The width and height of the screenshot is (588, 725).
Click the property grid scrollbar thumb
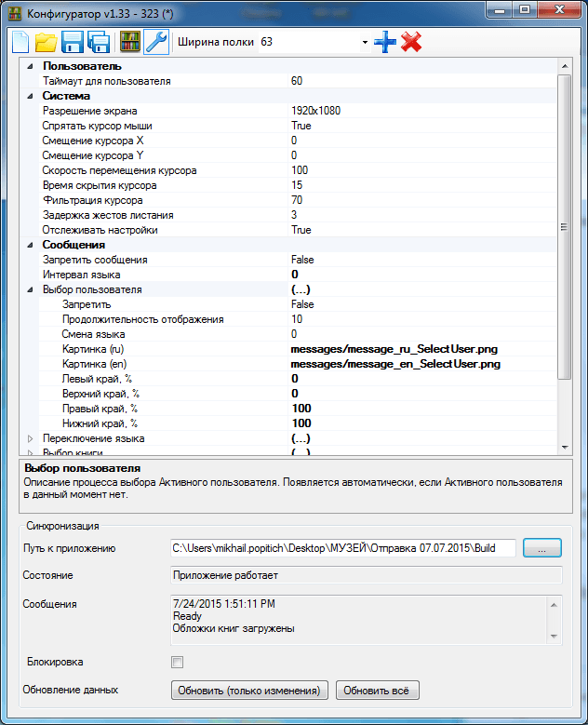click(x=565, y=227)
